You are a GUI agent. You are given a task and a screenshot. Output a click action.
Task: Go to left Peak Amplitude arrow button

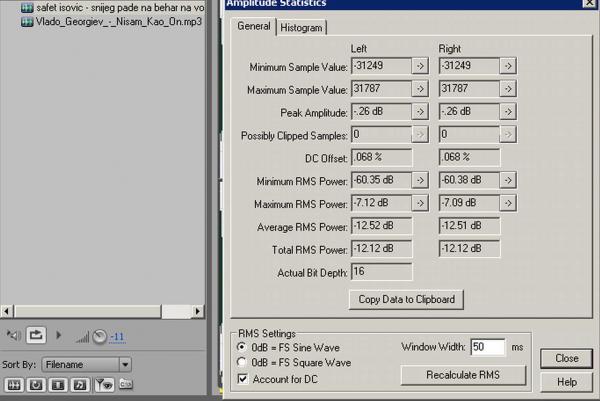point(420,111)
